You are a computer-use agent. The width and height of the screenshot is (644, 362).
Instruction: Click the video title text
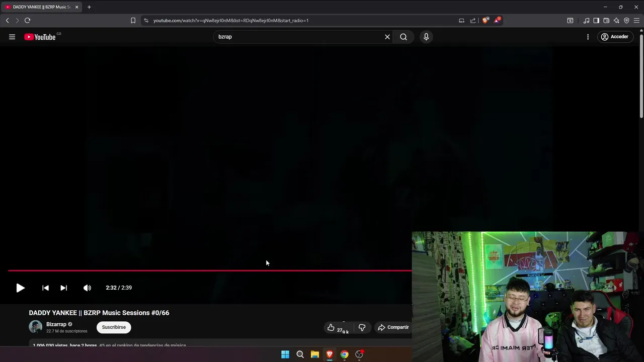(x=99, y=313)
